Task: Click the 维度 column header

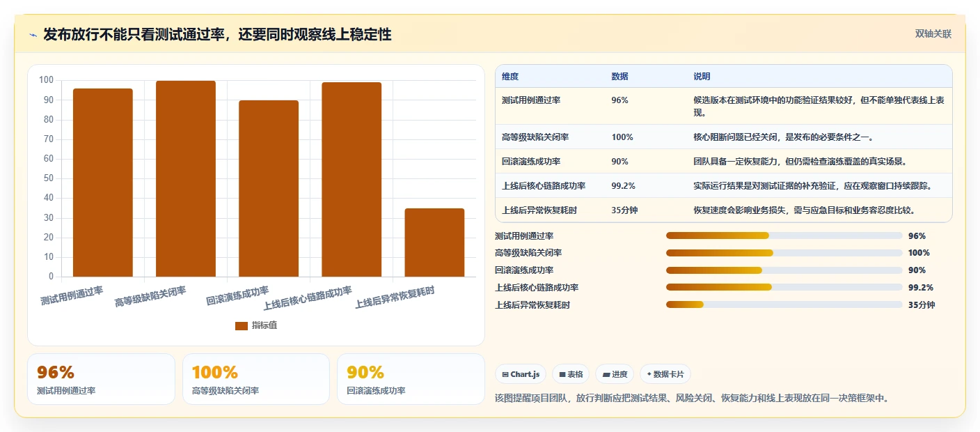Action: (510, 76)
